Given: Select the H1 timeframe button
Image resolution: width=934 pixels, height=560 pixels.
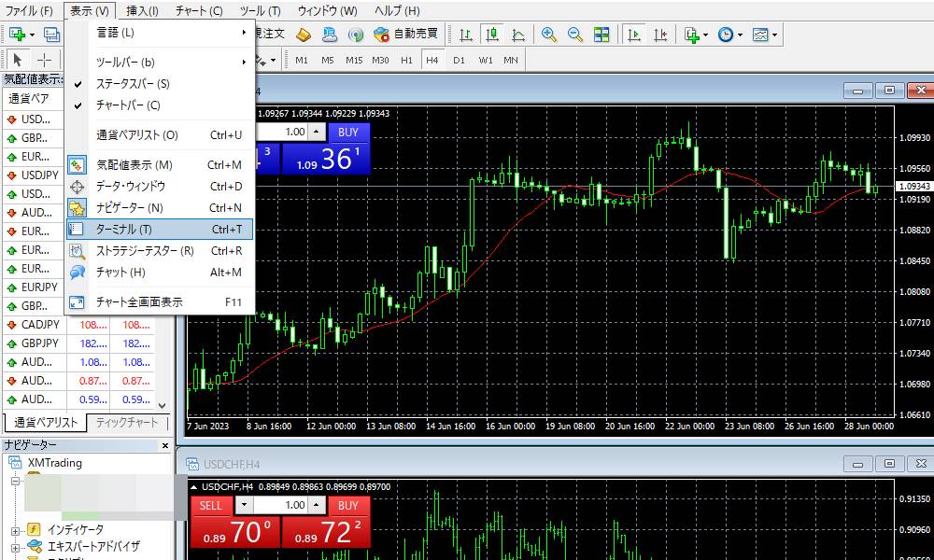Looking at the screenshot, I should click(406, 60).
